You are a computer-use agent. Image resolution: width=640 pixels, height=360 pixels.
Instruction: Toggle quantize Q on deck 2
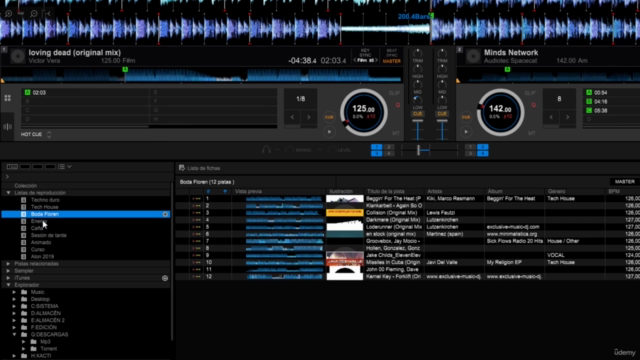click(533, 105)
